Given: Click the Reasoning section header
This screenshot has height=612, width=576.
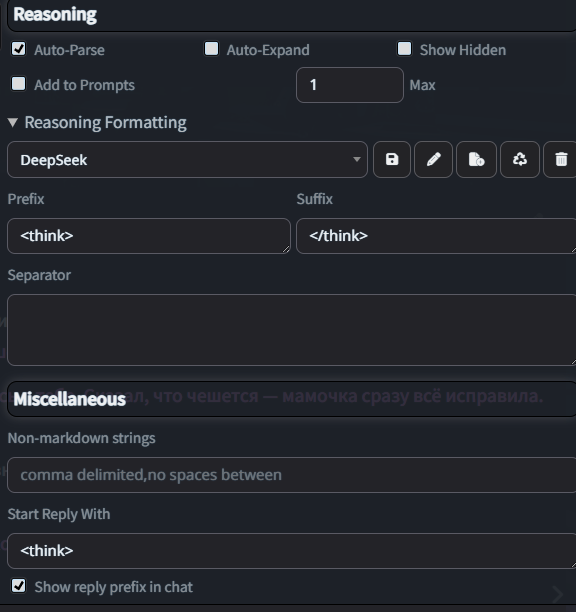Looking at the screenshot, I should [292, 15].
